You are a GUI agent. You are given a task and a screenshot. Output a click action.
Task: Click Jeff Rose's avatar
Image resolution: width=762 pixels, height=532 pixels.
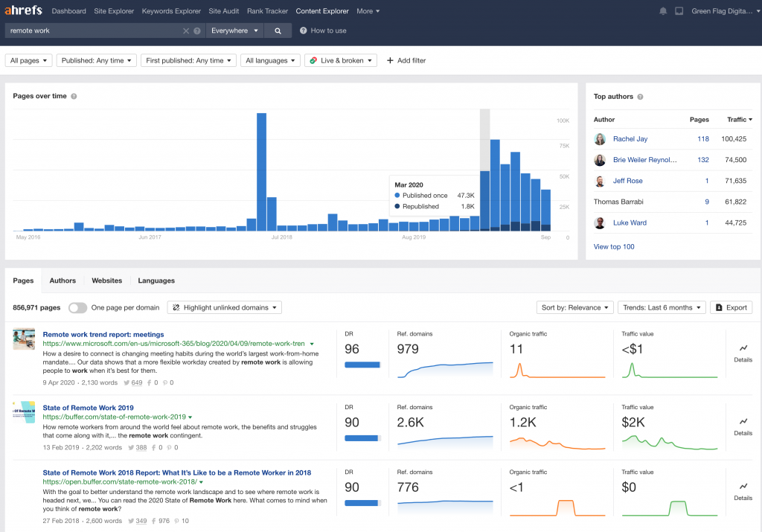(601, 181)
